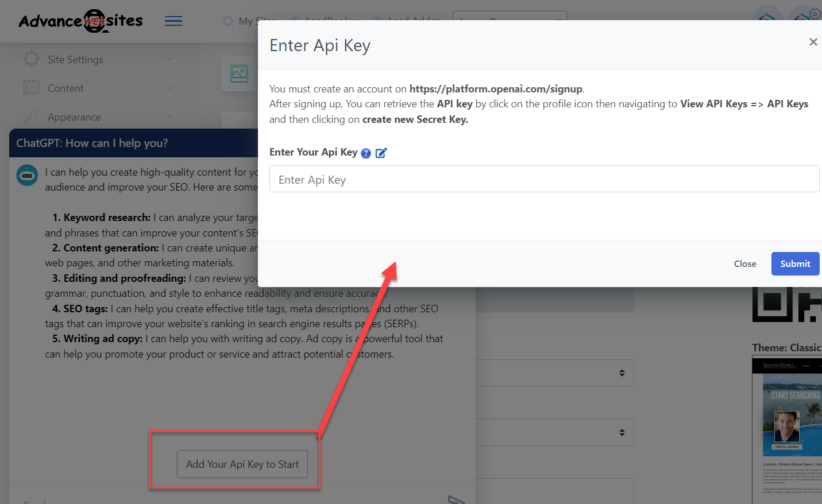Click the Site Settings gear icon

31,59
